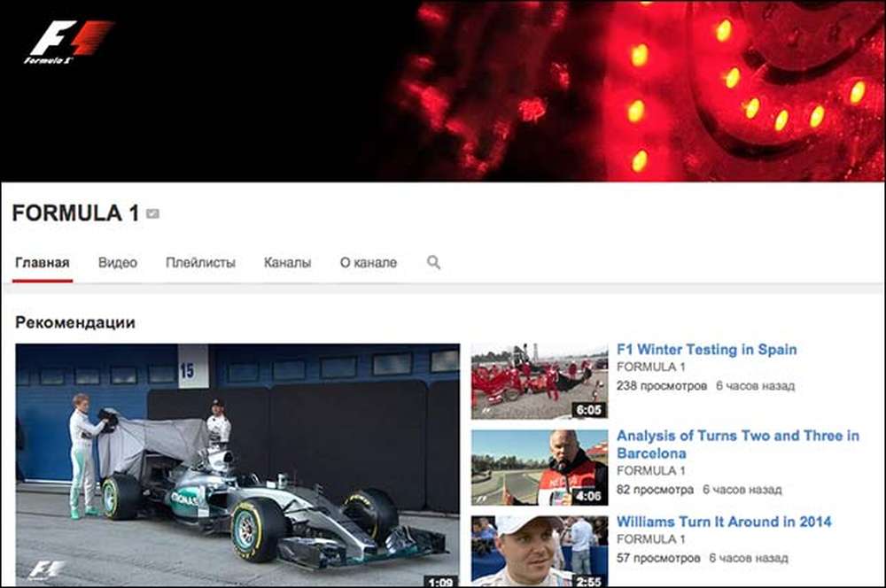Click the Рекомендации section heading
Screen dimensions: 886x588
(75, 322)
